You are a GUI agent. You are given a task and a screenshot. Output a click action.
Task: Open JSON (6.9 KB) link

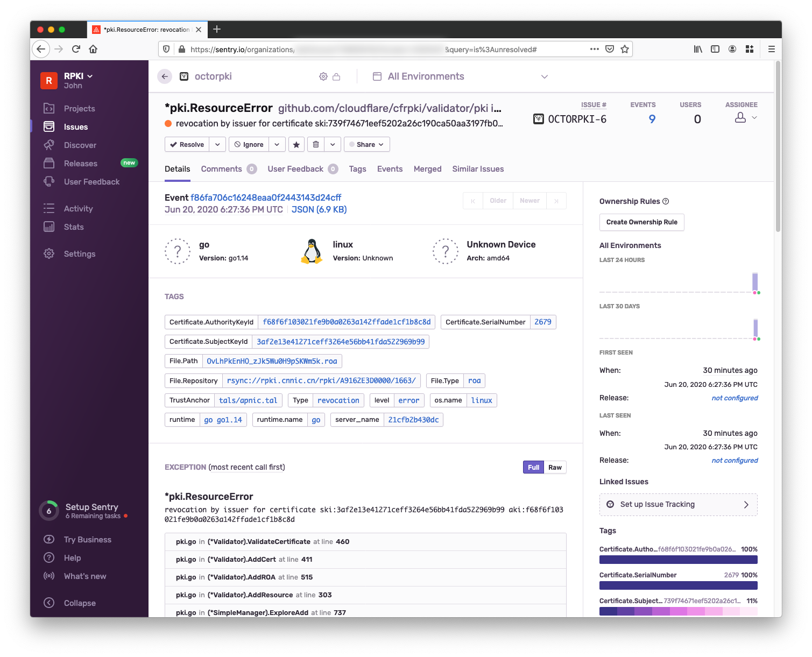point(319,210)
